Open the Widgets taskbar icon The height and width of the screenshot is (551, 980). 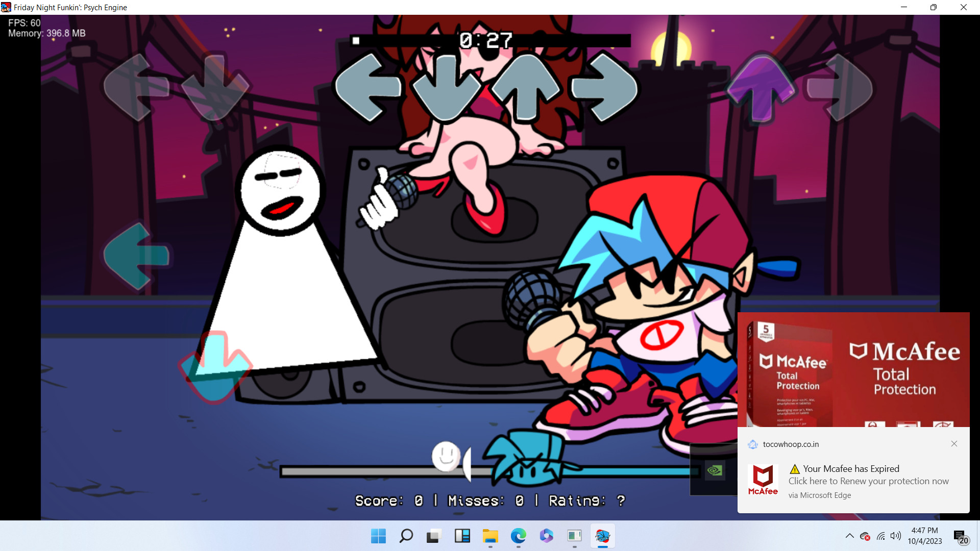pyautogui.click(x=462, y=536)
